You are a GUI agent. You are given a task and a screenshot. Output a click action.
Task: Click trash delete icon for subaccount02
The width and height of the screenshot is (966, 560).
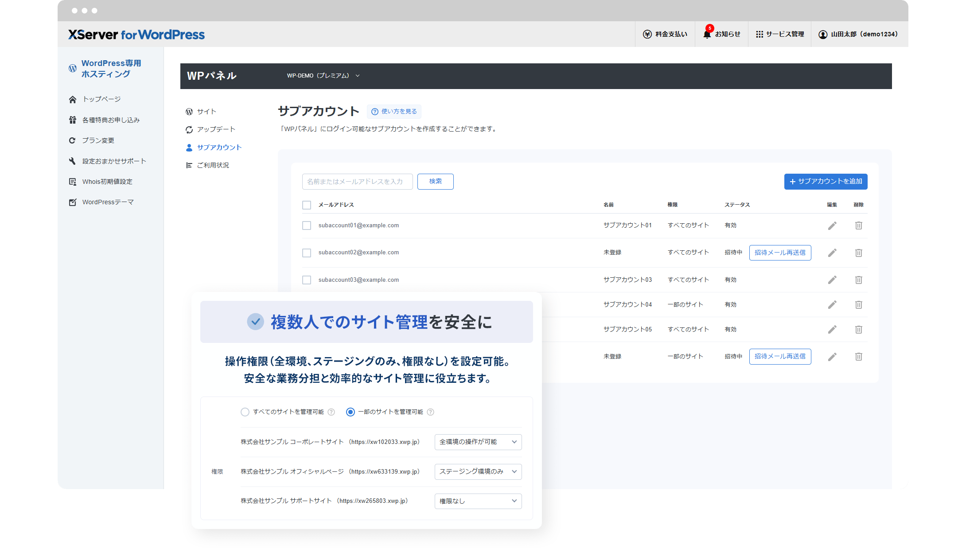[858, 253]
